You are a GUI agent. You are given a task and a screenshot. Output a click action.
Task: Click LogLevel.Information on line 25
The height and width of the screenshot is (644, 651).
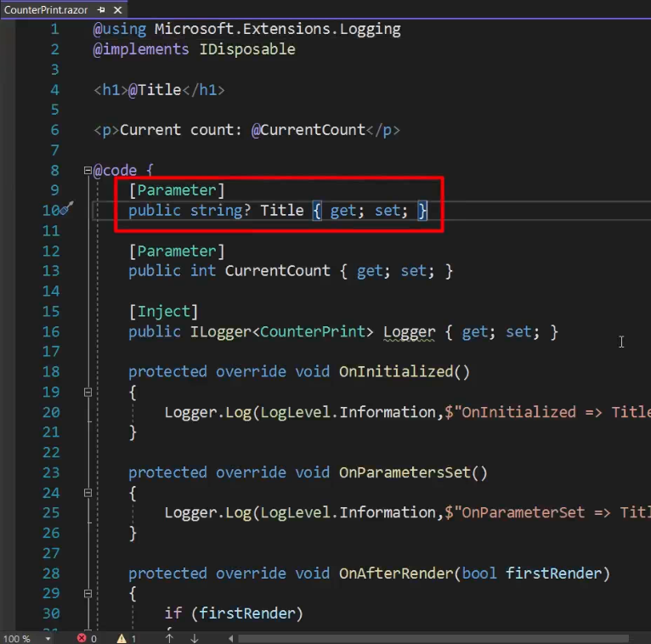348,513
